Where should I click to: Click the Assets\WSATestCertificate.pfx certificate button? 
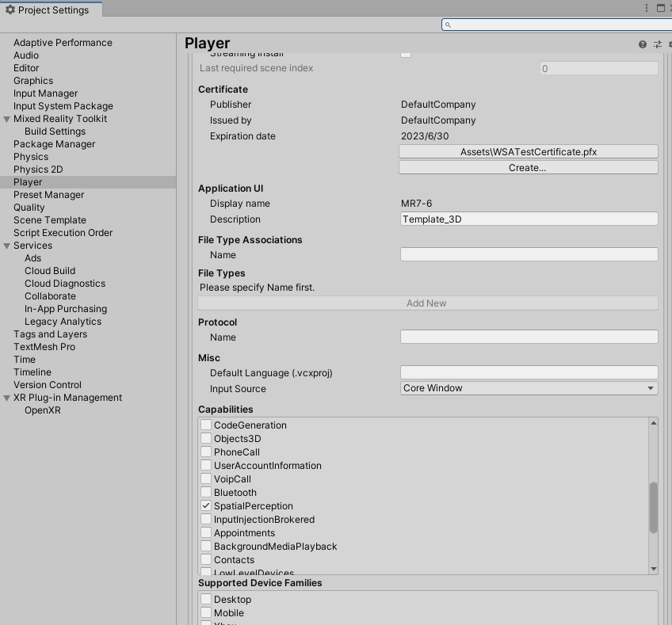tap(529, 151)
